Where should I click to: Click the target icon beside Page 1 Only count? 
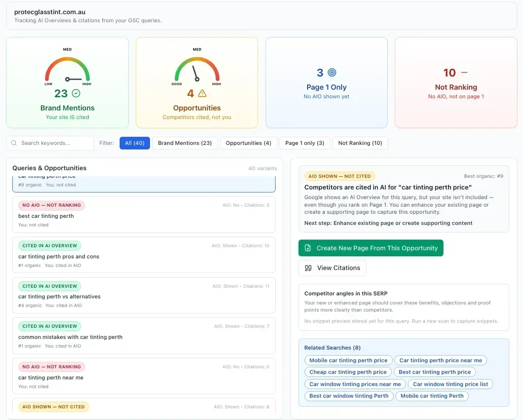[x=332, y=72]
